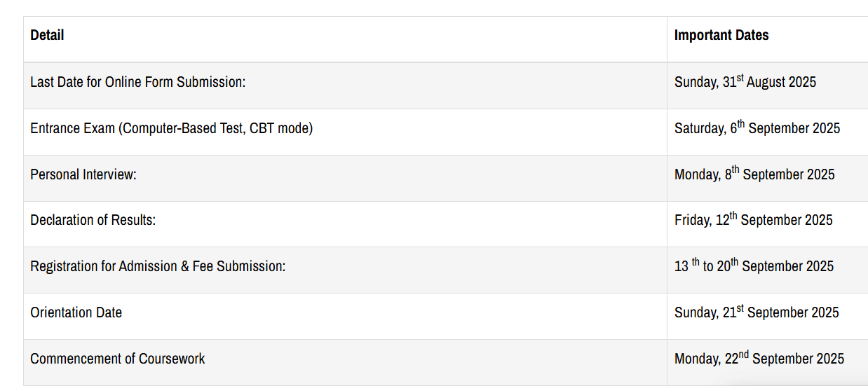Select the "Declaration of Results:" label
The image size is (868, 386).
pos(93,220)
